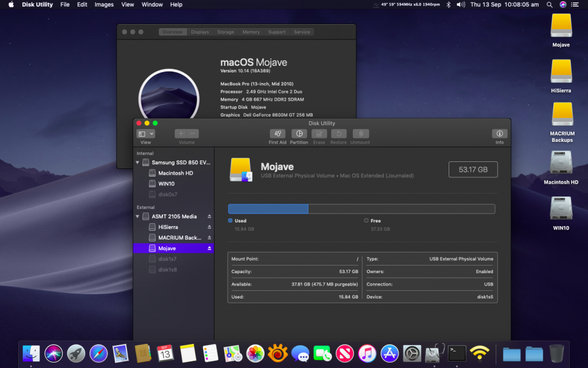
Task: Open Finder from the Dock
Action: pos(31,353)
